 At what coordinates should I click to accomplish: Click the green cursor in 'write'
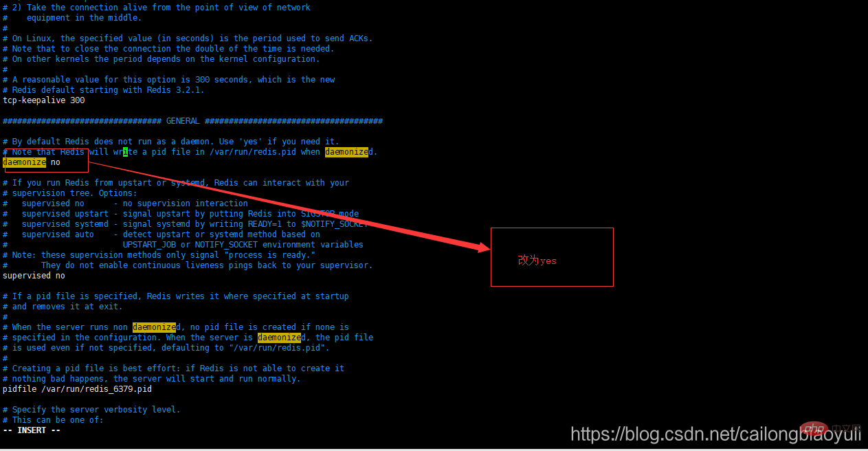click(125, 152)
